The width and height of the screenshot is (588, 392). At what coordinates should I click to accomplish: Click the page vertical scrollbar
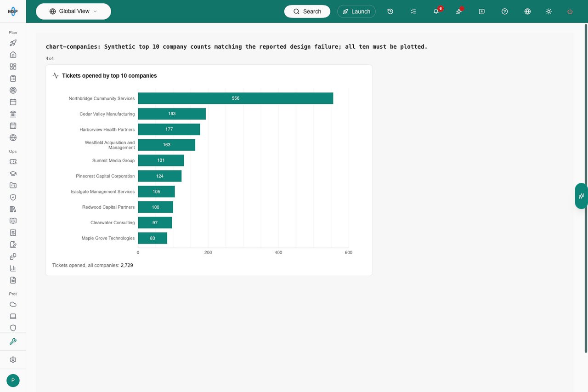coord(586,188)
